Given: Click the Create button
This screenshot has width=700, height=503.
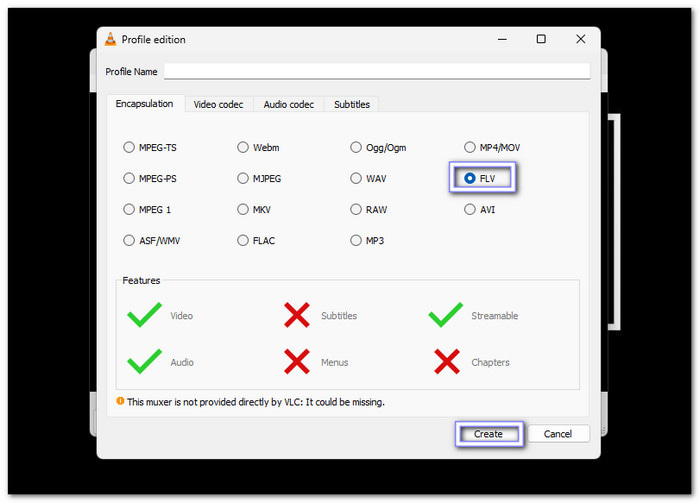Looking at the screenshot, I should pyautogui.click(x=489, y=434).
